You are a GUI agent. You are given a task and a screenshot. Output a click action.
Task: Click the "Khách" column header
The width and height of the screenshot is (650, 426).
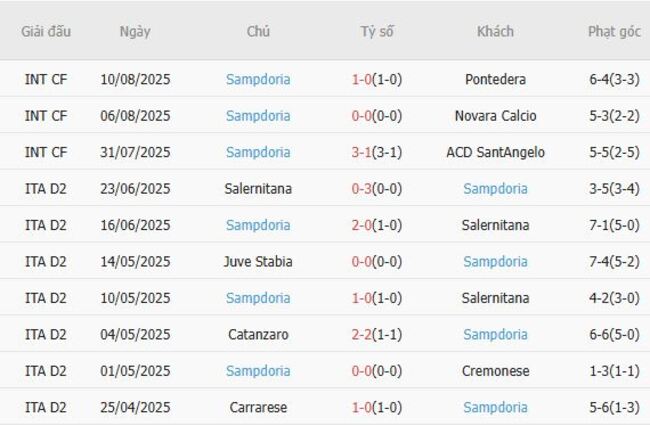tap(495, 31)
